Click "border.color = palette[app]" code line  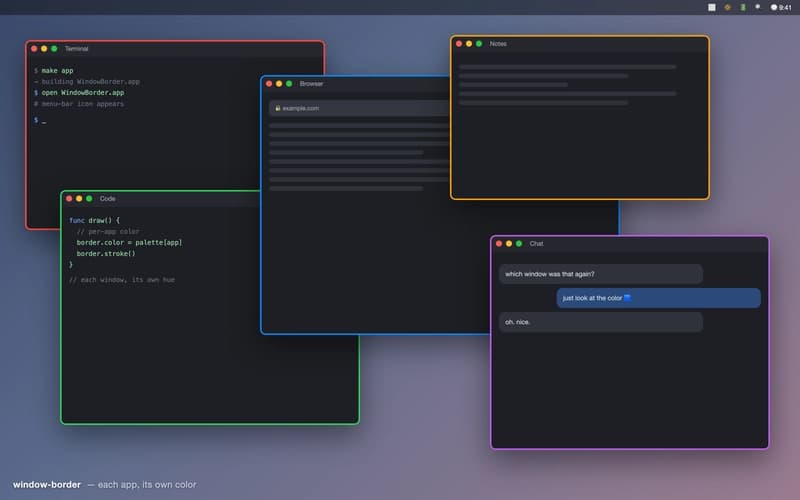129,243
